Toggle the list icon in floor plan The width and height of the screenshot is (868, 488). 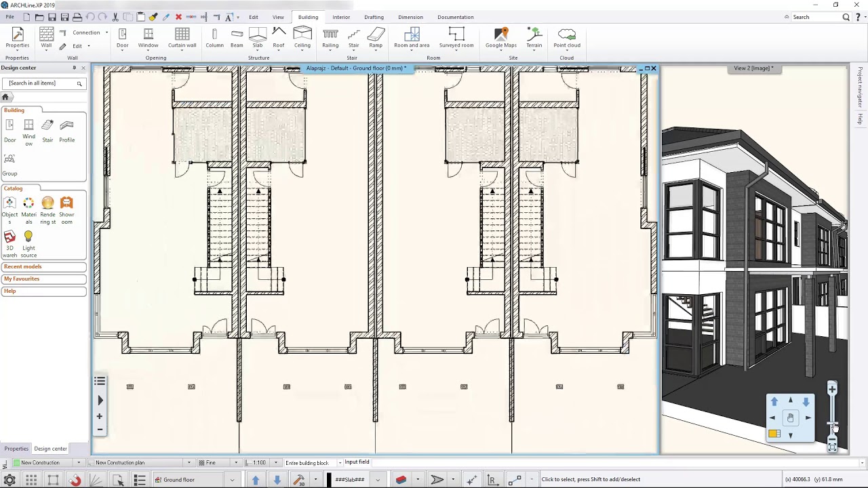coord(100,382)
